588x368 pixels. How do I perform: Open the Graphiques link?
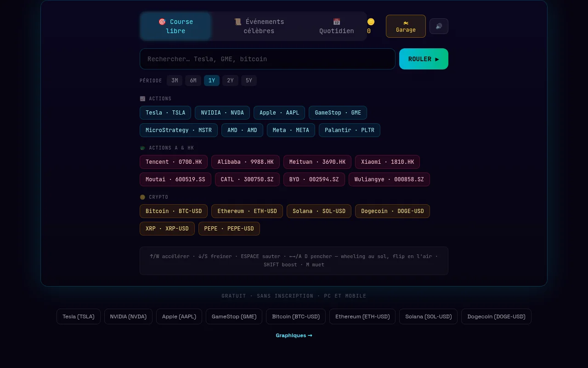point(294,335)
